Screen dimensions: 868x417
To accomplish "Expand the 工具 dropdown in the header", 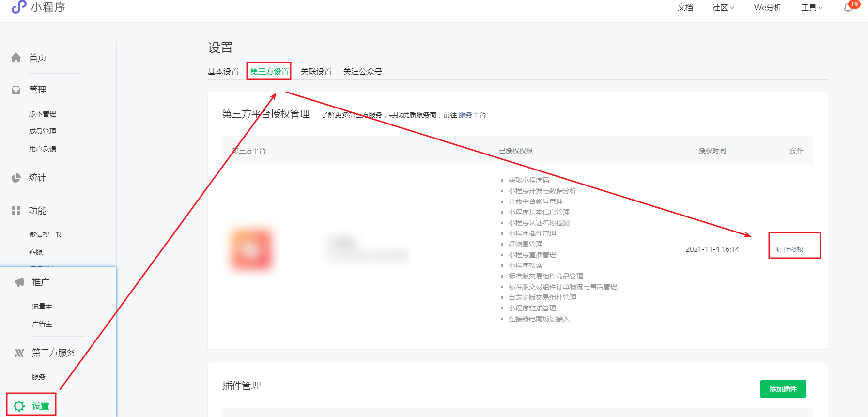I will (x=812, y=8).
